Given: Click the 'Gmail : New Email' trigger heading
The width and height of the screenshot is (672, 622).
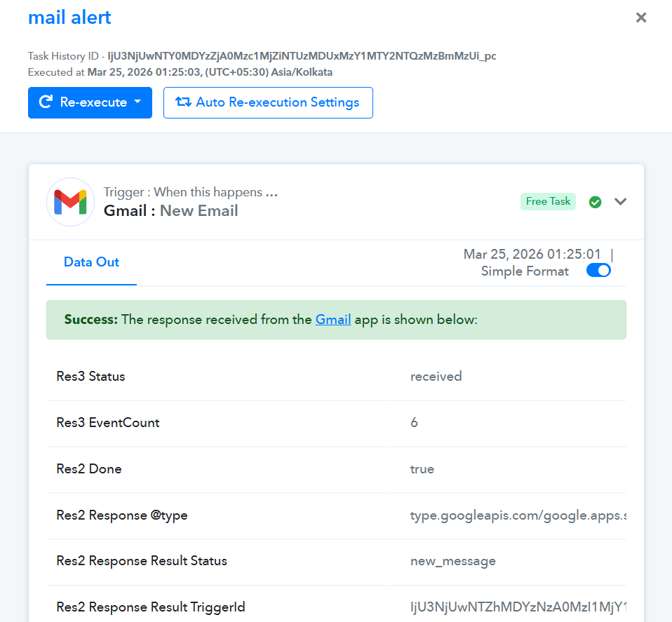Looking at the screenshot, I should point(170,211).
